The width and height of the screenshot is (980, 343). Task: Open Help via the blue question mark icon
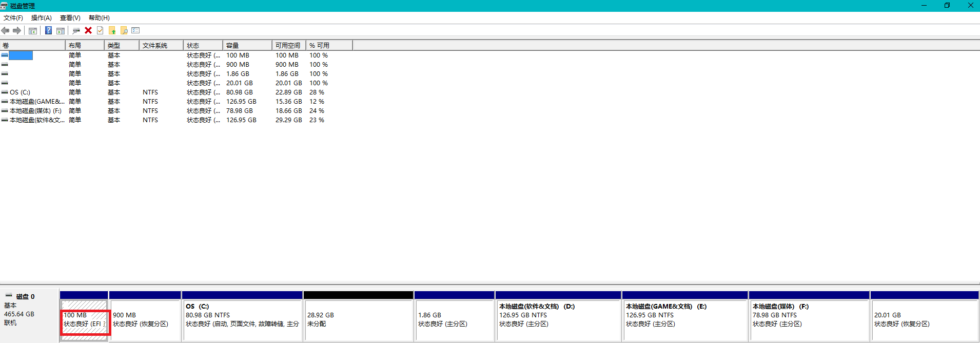click(48, 31)
